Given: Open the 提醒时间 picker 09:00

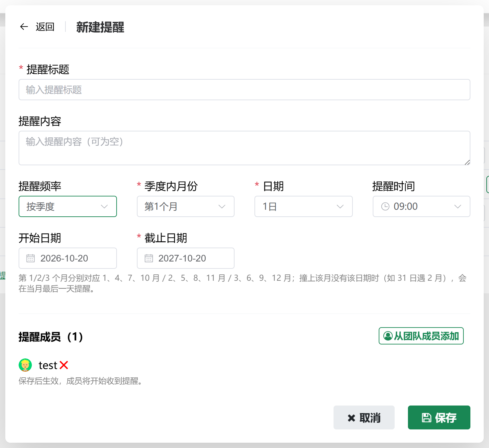Looking at the screenshot, I should pos(422,206).
